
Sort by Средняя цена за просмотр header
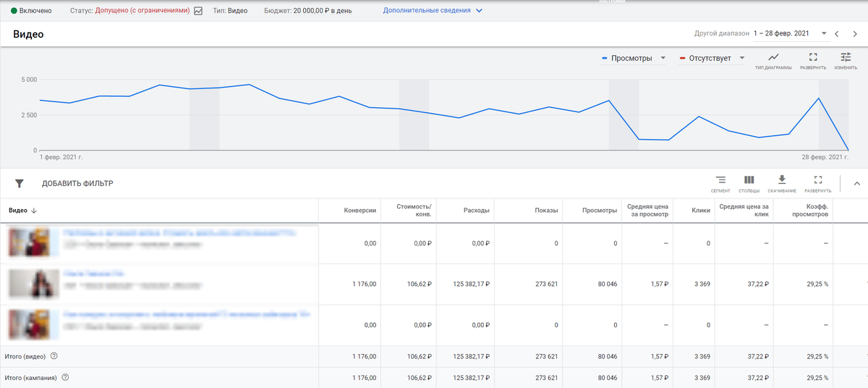[x=648, y=211]
